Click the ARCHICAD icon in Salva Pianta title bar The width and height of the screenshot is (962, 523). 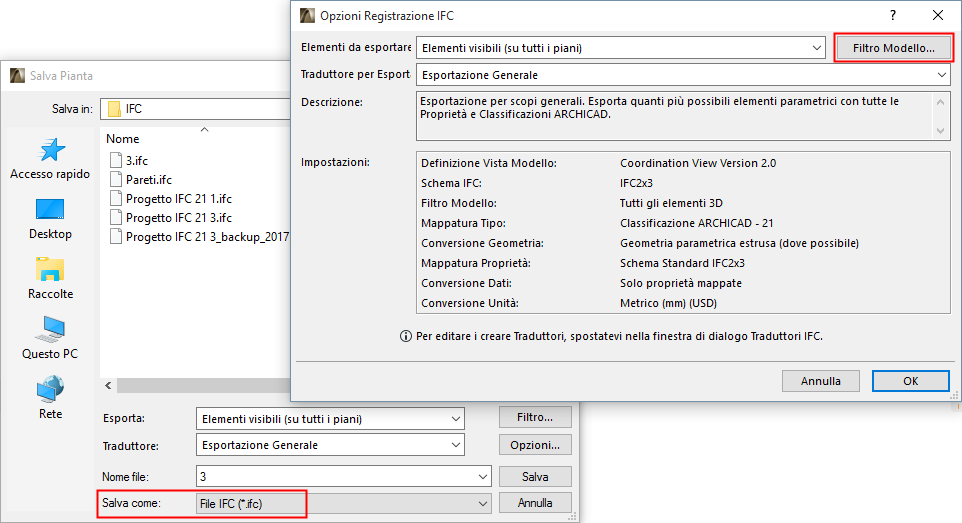click(17, 76)
